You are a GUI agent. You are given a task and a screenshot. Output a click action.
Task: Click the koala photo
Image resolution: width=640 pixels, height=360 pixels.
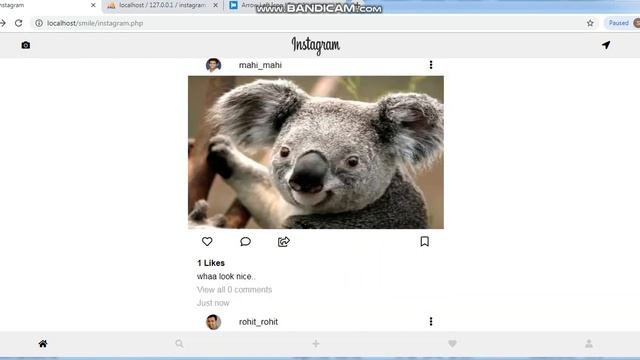(x=316, y=152)
